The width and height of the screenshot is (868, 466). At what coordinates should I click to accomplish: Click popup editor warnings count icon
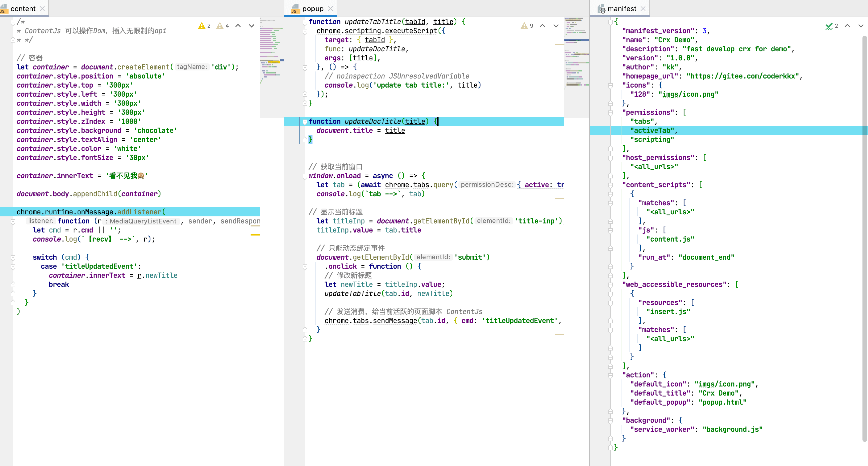coord(524,26)
